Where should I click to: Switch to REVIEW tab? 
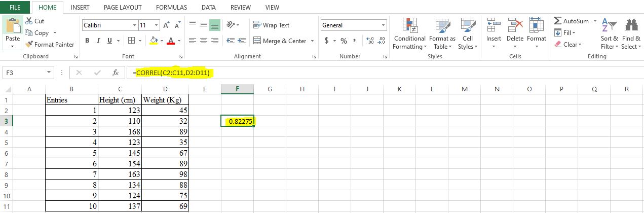240,8
